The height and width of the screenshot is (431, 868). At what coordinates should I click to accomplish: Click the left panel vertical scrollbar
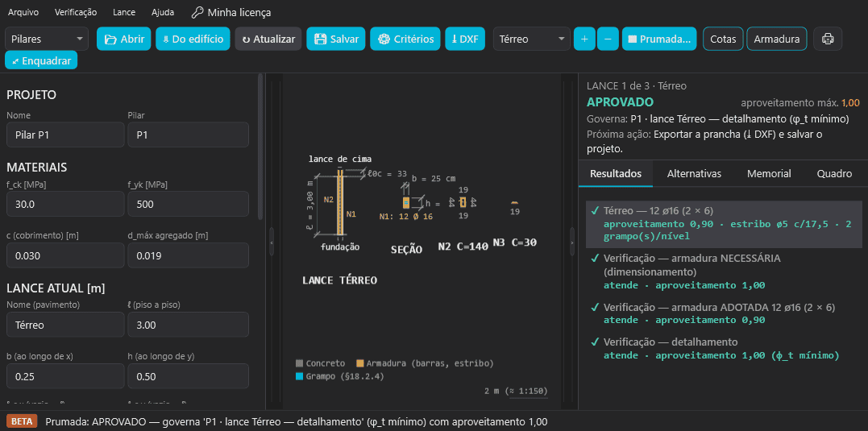coord(260,147)
